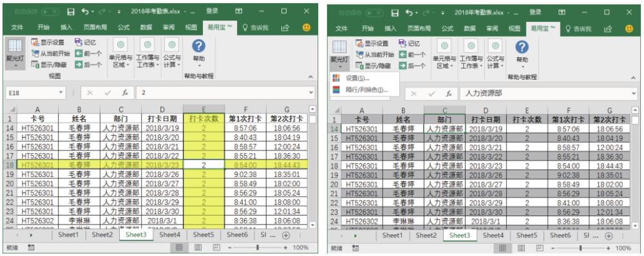Screen dimensions: 644x256
Task: Click 登录 in left window title bar
Action: click(x=212, y=12)
